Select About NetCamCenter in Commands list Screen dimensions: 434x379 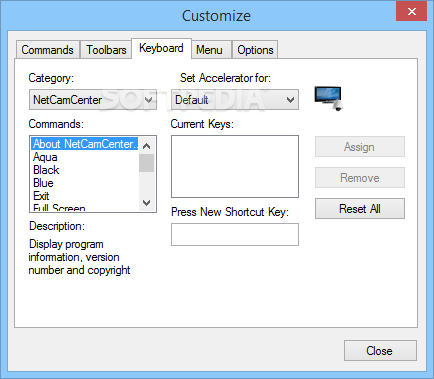point(85,144)
